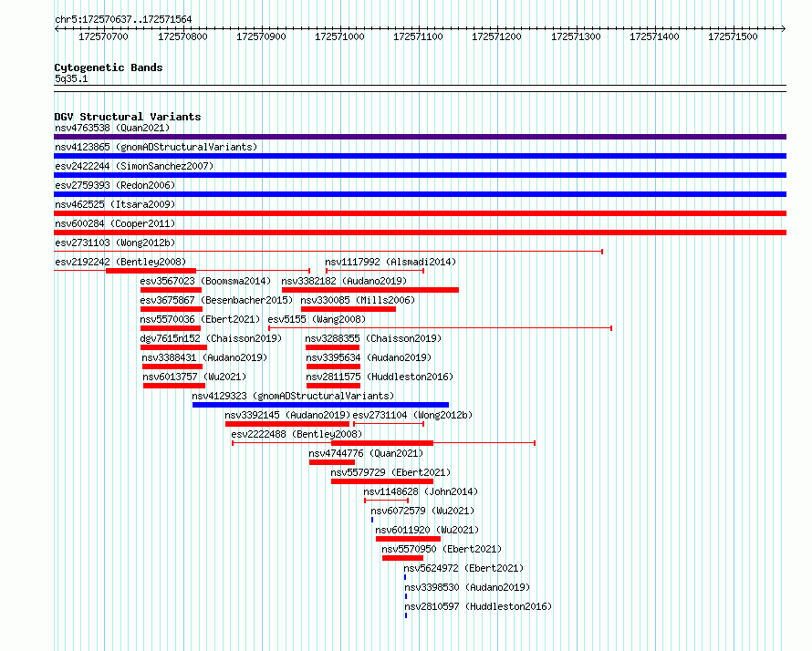Click the nsv4763538 (Quan2021) variant label
This screenshot has height=651, width=812.
point(112,128)
